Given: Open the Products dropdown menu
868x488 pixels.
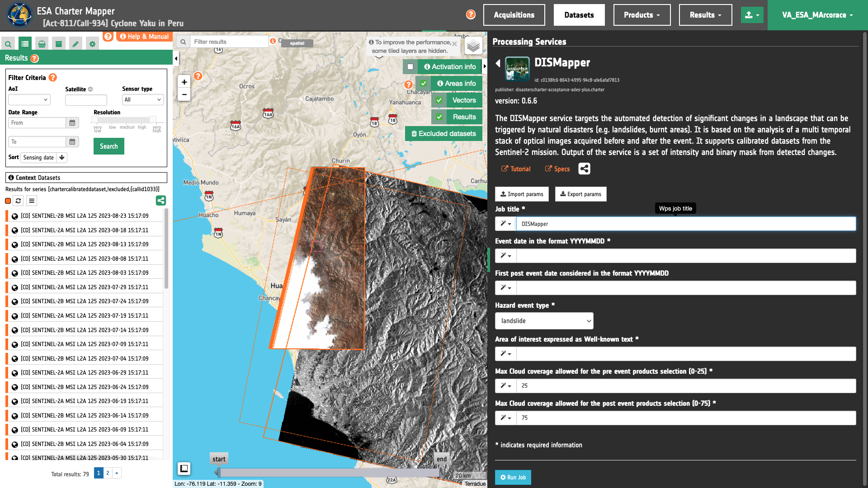Looking at the screenshot, I should 642,15.
